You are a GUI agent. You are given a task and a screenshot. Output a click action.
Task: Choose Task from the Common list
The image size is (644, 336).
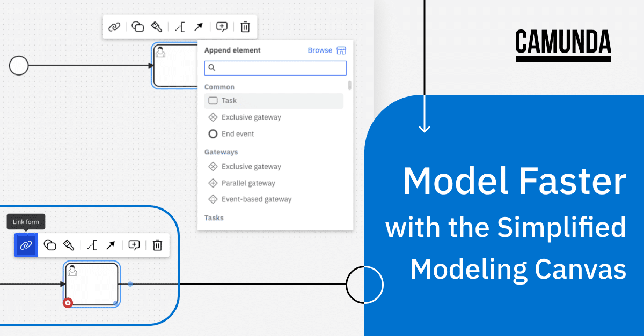[x=274, y=101]
